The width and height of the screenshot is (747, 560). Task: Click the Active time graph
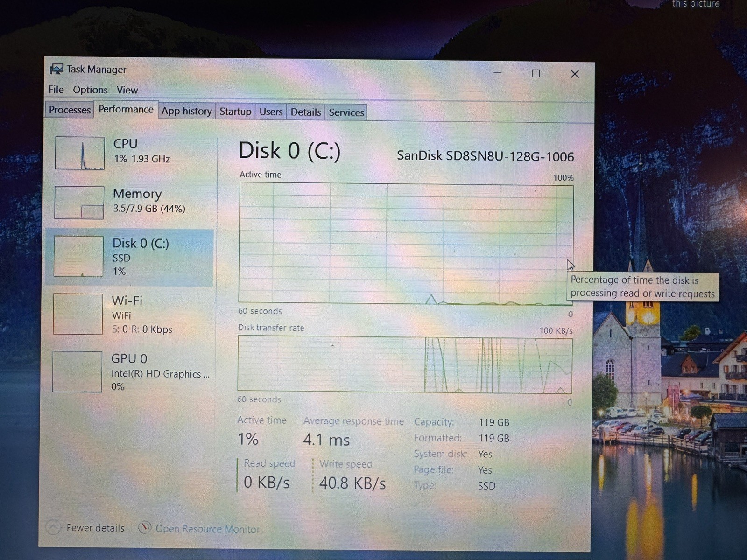pyautogui.click(x=406, y=243)
